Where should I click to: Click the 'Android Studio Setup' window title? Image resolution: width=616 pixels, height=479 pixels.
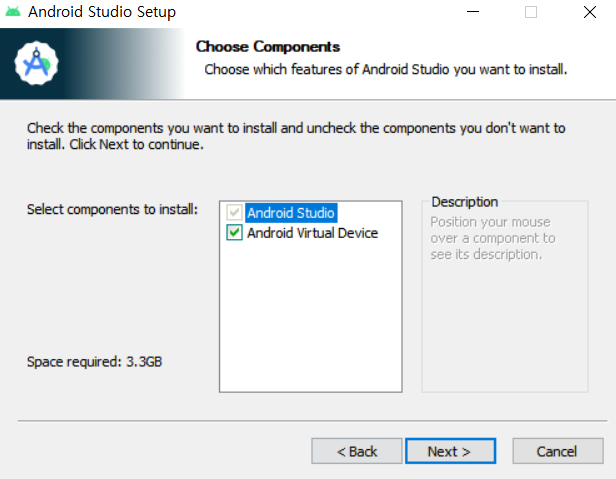102,12
